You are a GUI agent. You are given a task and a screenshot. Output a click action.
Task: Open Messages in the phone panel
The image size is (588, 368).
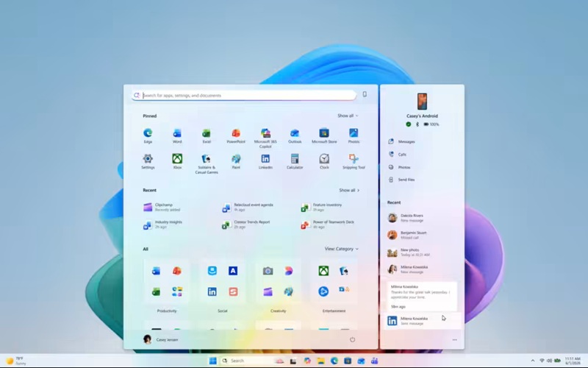pos(401,141)
